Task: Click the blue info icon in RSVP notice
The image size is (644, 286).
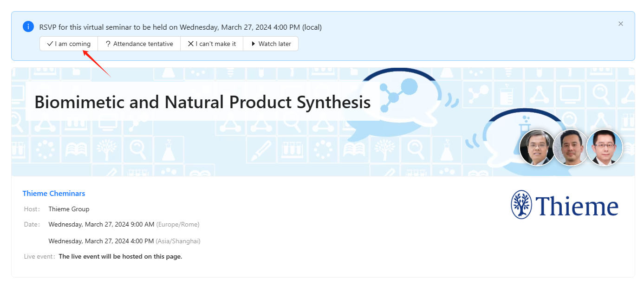Action: [x=28, y=26]
